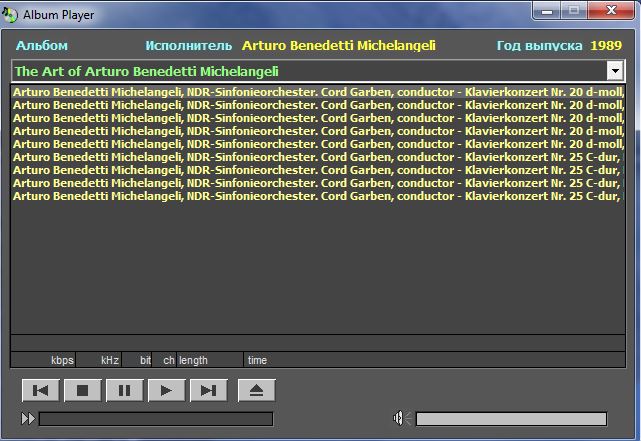Select the first Klavierkonzert Nr. 25 C-dur track

click(318, 157)
